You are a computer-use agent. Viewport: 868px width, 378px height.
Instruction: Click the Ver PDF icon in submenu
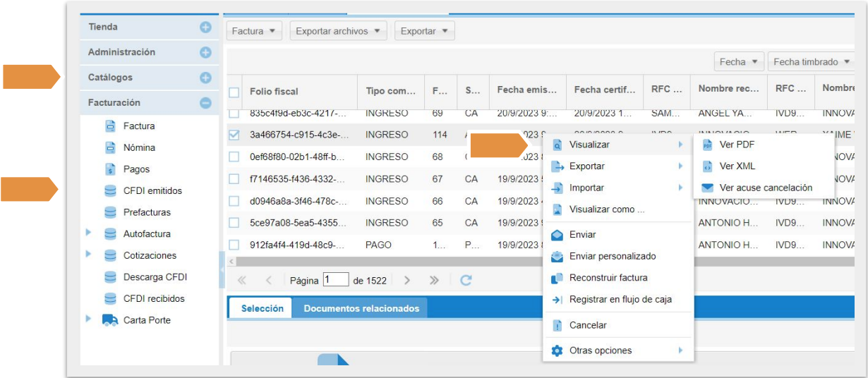click(707, 145)
